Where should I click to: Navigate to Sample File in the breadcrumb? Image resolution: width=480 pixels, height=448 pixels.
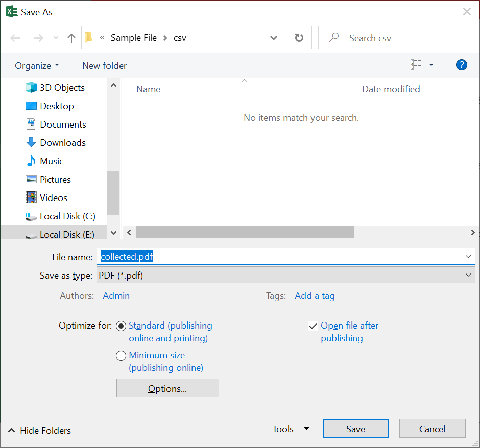(x=133, y=37)
